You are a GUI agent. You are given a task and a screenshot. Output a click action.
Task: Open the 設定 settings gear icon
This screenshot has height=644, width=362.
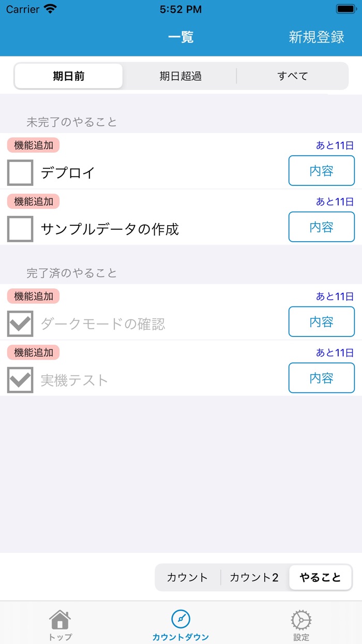(300, 623)
